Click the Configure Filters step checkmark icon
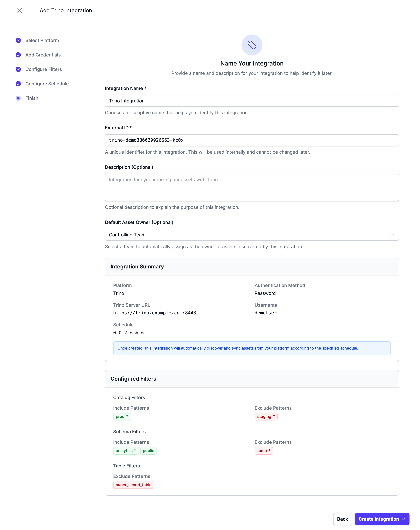420x530 pixels. (x=18, y=69)
